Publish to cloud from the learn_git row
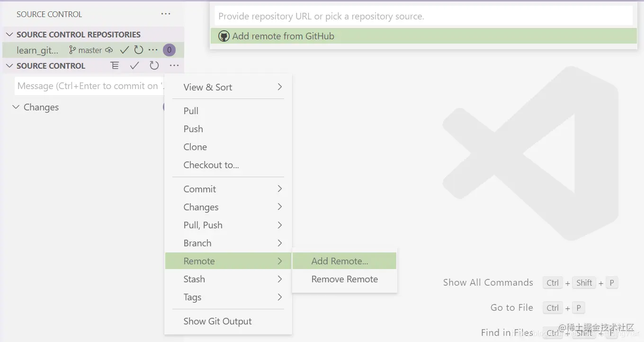This screenshot has height=342, width=644. tap(109, 50)
